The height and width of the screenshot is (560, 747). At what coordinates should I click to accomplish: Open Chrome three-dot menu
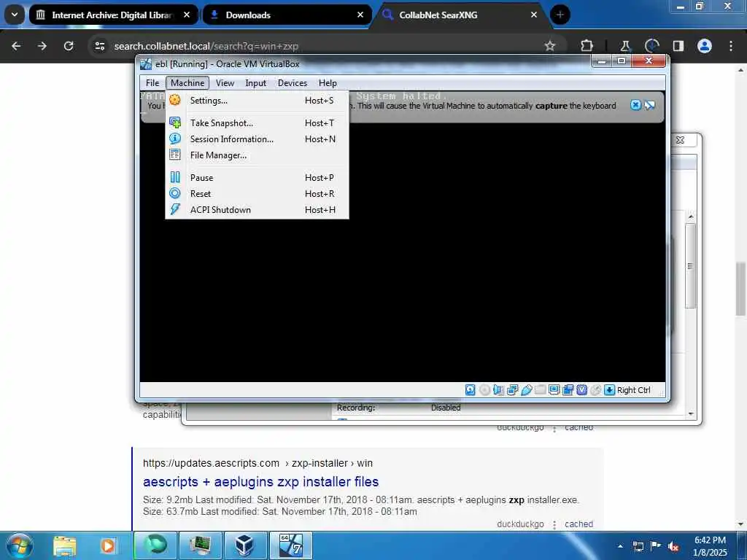731,46
